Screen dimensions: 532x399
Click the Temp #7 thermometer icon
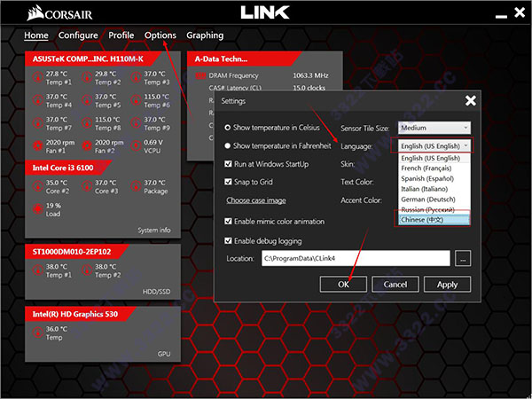pyautogui.click(x=37, y=123)
